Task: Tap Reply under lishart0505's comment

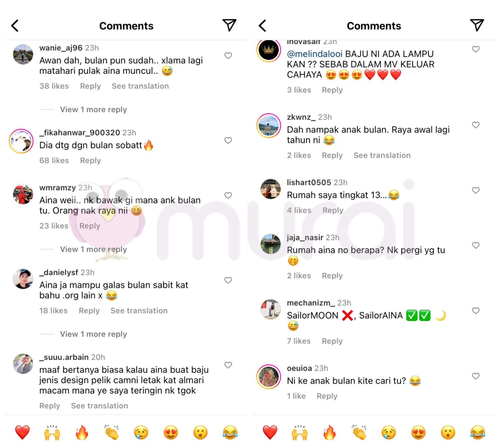Action: pyautogui.click(x=333, y=210)
